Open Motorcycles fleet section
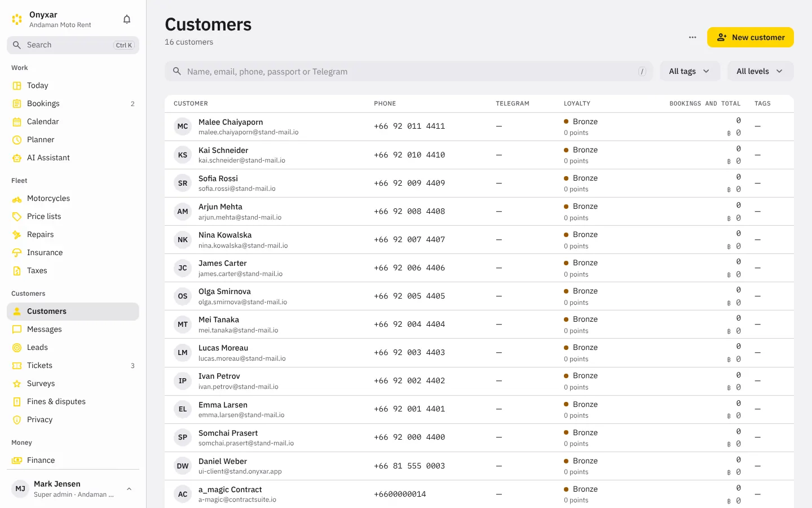The height and width of the screenshot is (508, 812). pyautogui.click(x=73, y=198)
